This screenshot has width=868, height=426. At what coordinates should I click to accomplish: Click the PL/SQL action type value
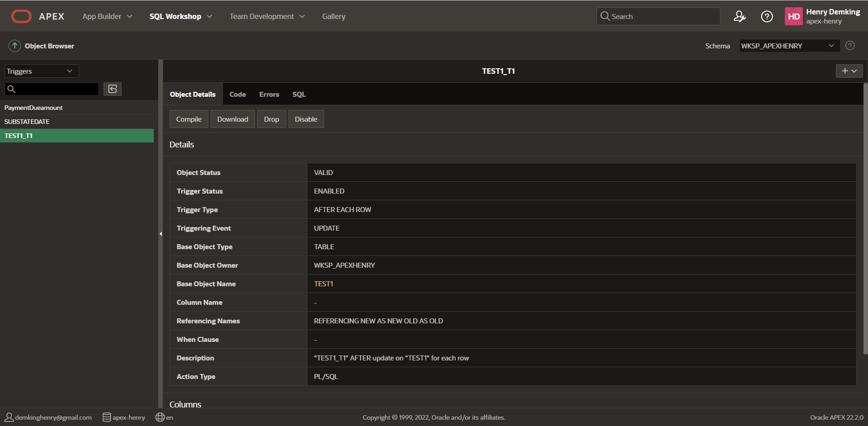tap(326, 376)
